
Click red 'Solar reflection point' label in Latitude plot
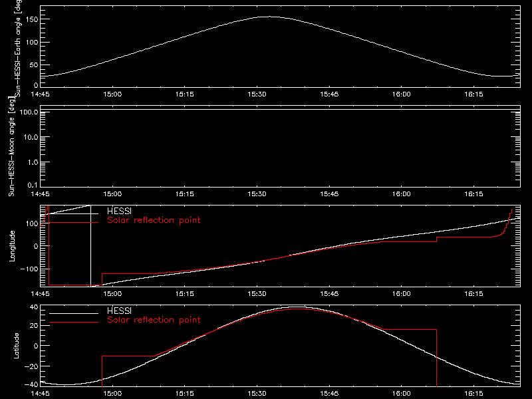[x=154, y=320]
